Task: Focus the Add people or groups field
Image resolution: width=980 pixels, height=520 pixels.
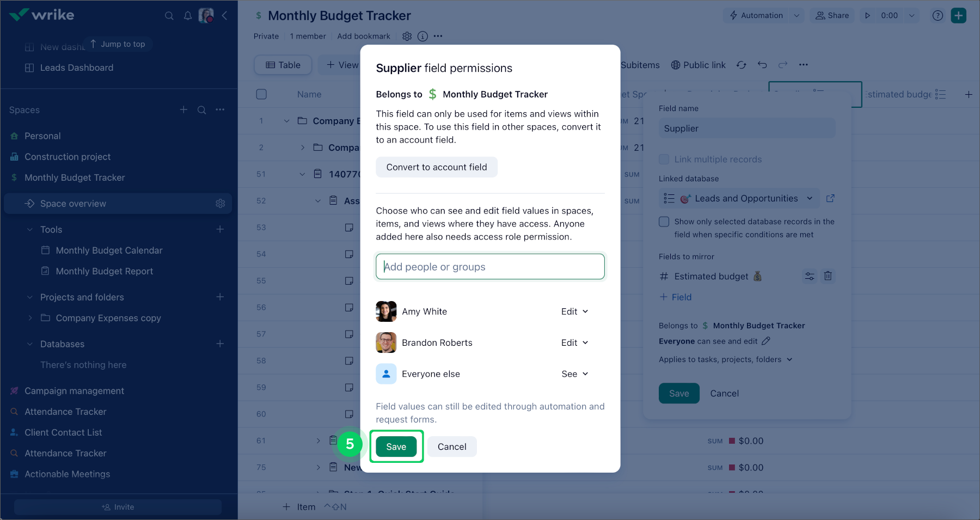Action: [x=490, y=267]
